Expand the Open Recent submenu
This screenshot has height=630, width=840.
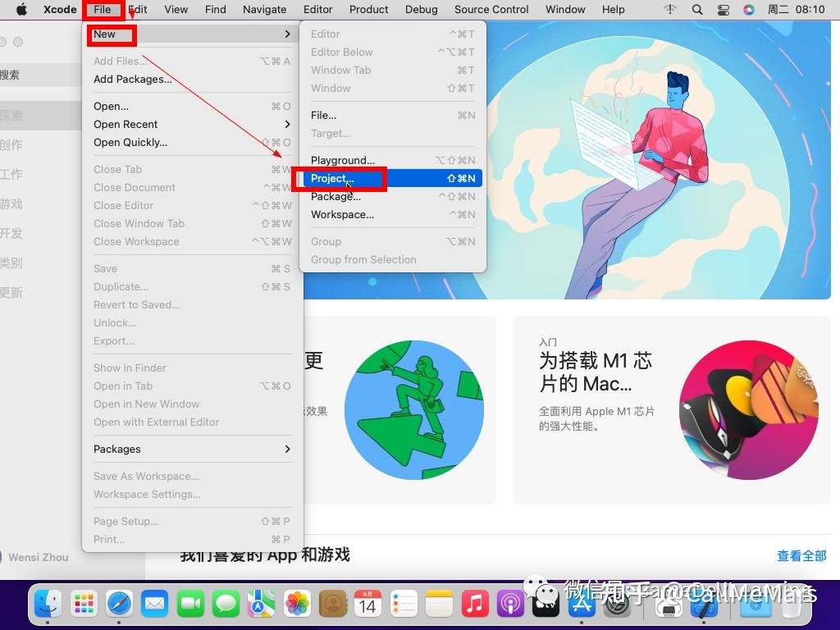click(288, 125)
